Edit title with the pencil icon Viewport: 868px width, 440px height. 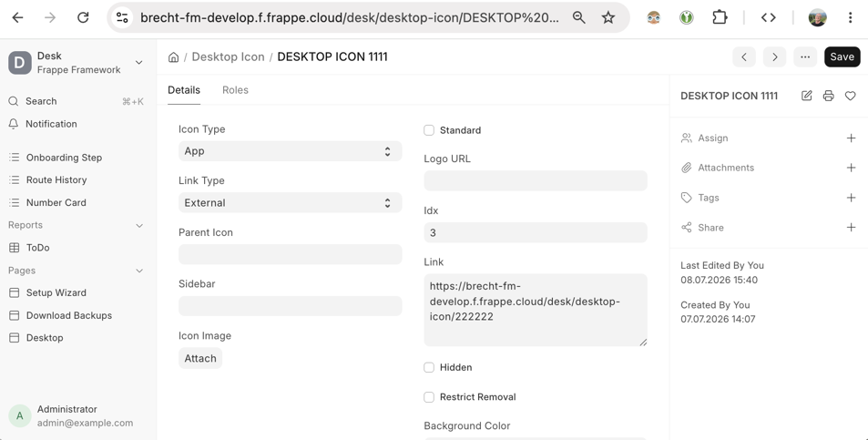[807, 96]
